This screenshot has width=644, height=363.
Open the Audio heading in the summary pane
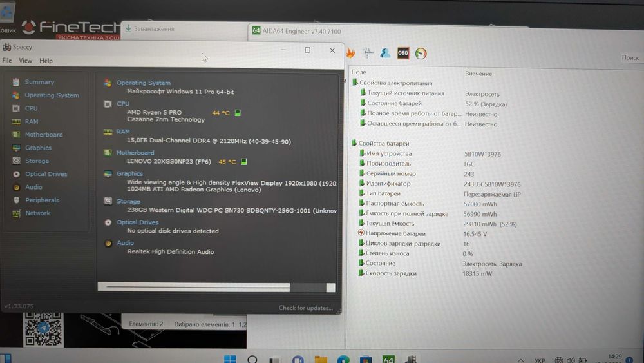pos(125,243)
